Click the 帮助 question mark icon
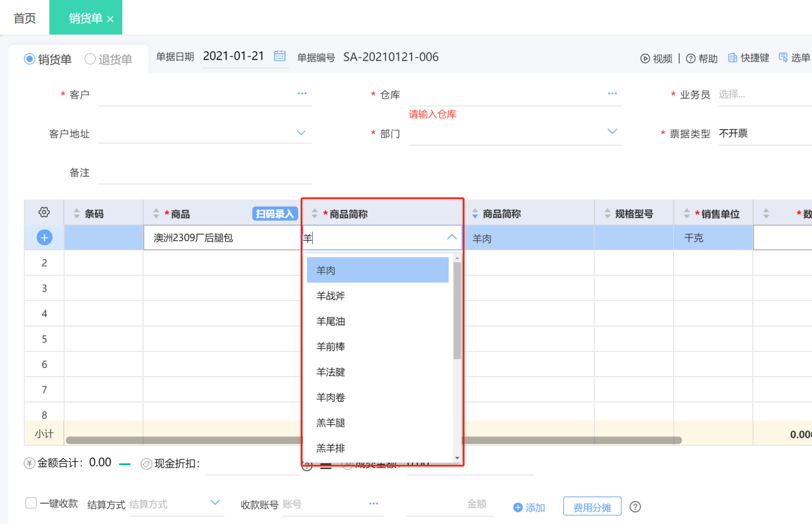The width and height of the screenshot is (812, 524). 691,58
